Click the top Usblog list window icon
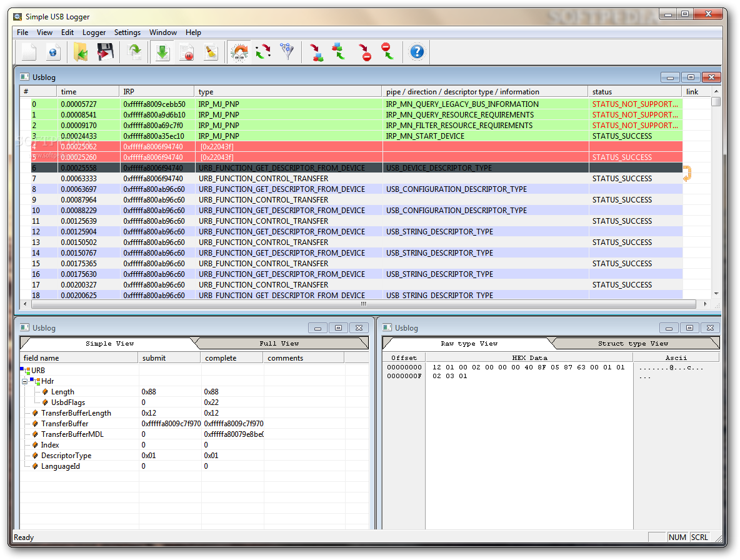The image size is (740, 560). point(24,77)
